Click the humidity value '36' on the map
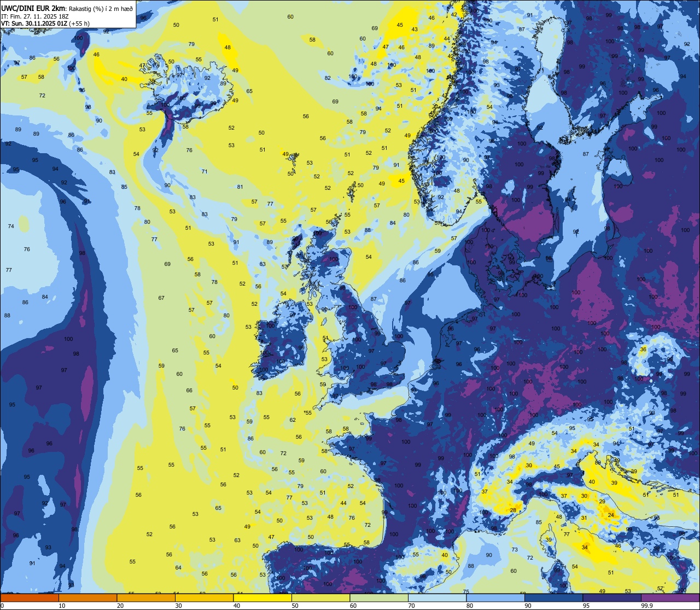 [x=643, y=349]
